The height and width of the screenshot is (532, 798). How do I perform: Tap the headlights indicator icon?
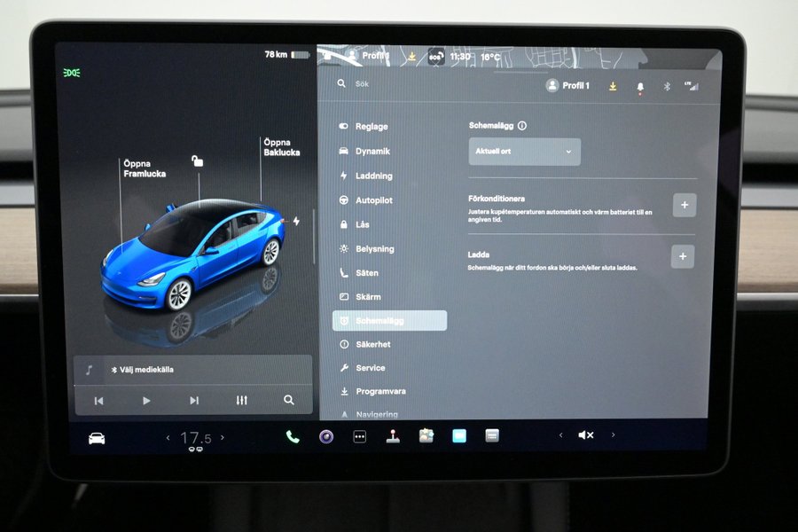click(72, 73)
